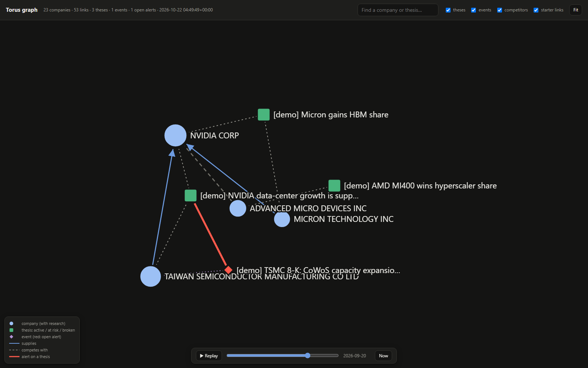This screenshot has width=588, height=368.
Task: Click the legend entry 'supplies'
Action: (x=29, y=343)
